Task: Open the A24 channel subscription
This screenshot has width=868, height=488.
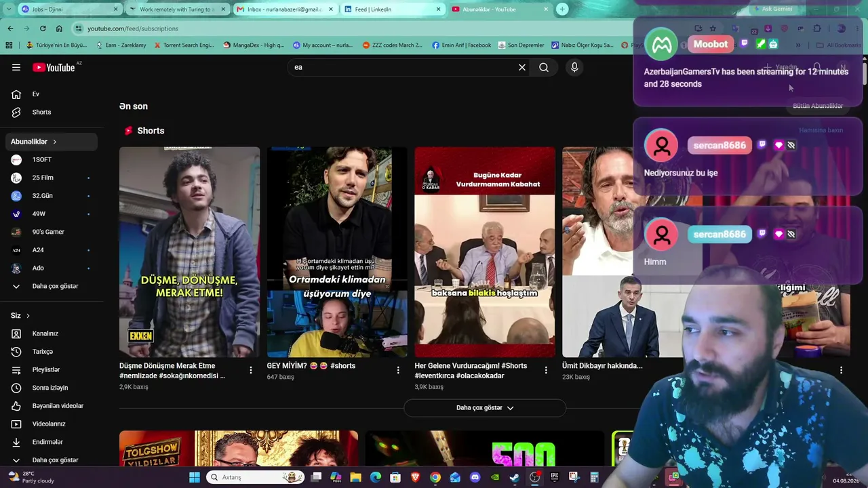Action: (x=52, y=250)
